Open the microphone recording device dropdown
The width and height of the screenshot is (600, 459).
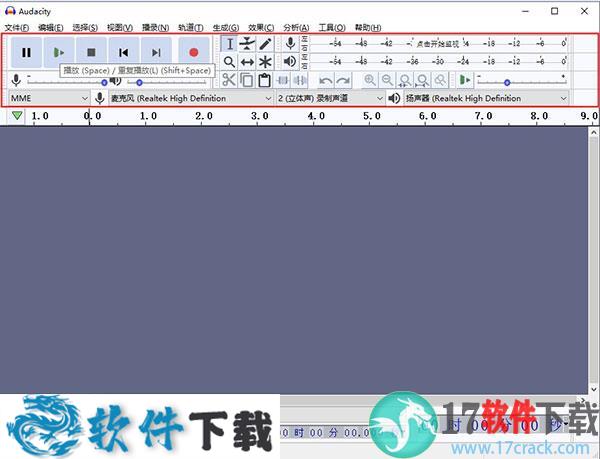pos(191,98)
